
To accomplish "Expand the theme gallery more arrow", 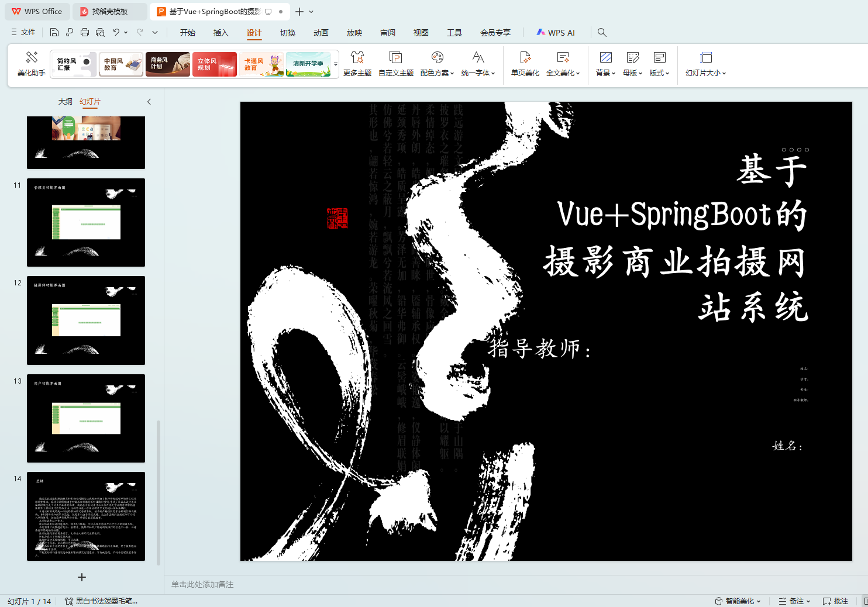I will 336,64.
